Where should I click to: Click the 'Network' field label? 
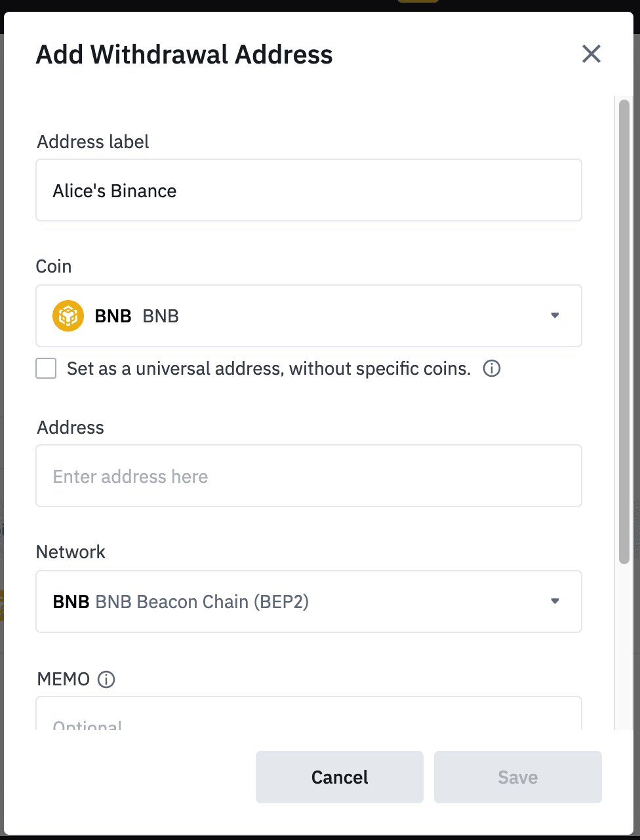(x=71, y=552)
